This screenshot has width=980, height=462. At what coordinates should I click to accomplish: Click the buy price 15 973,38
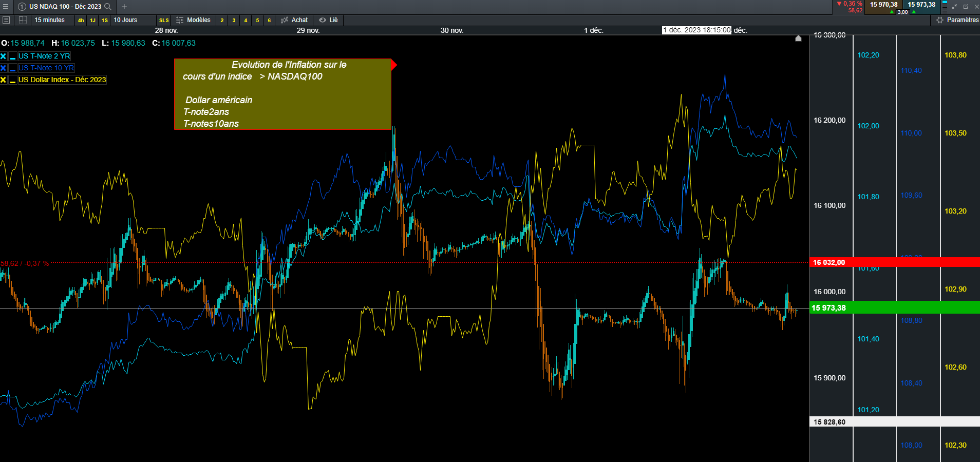(x=921, y=5)
